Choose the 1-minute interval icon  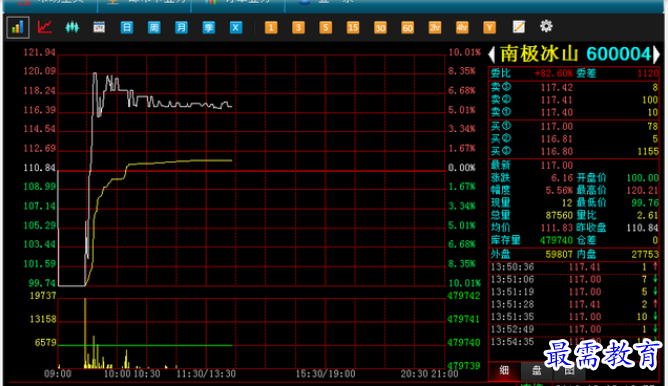271,28
